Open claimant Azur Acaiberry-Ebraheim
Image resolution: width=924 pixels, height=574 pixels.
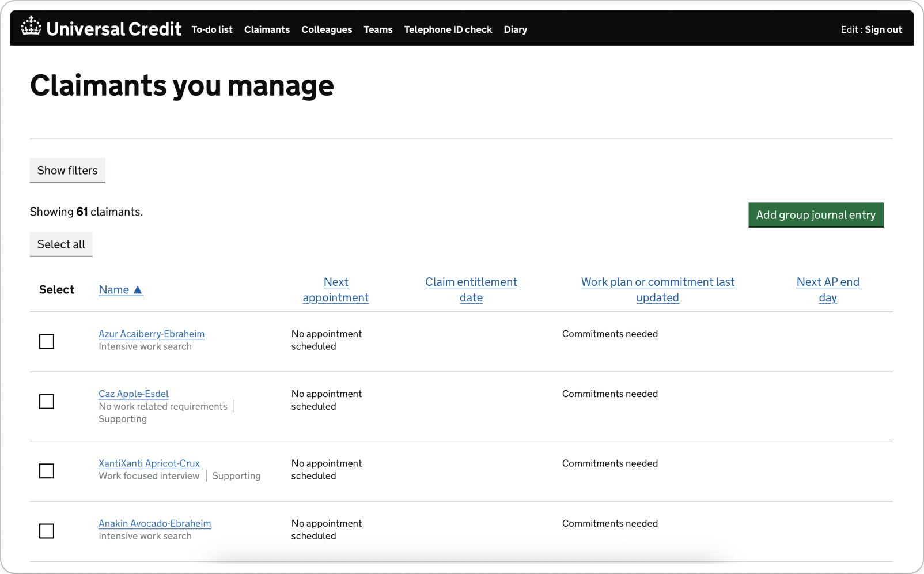click(x=152, y=334)
